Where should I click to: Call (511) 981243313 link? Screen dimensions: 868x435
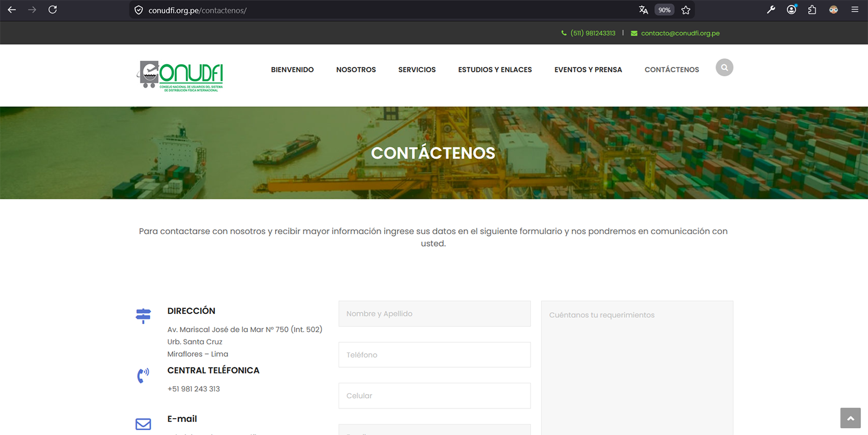pyautogui.click(x=593, y=33)
